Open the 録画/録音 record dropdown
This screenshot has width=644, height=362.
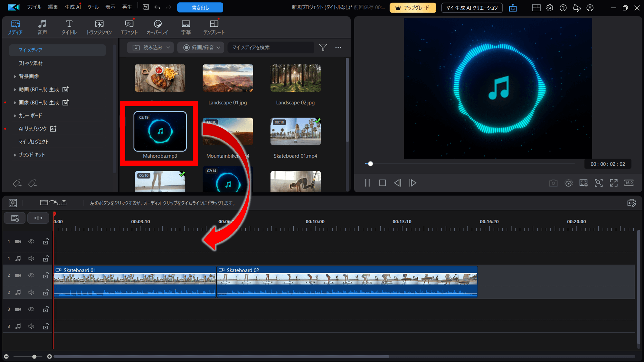coord(201,48)
